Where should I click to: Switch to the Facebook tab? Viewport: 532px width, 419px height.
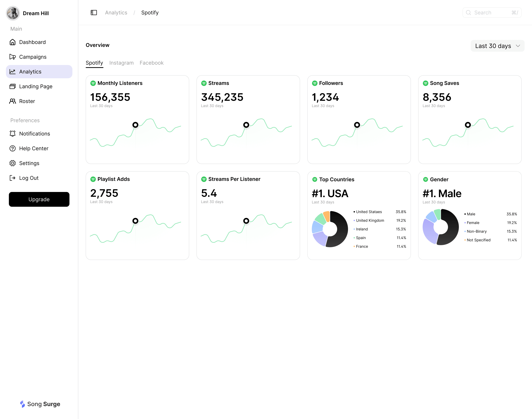click(x=151, y=63)
